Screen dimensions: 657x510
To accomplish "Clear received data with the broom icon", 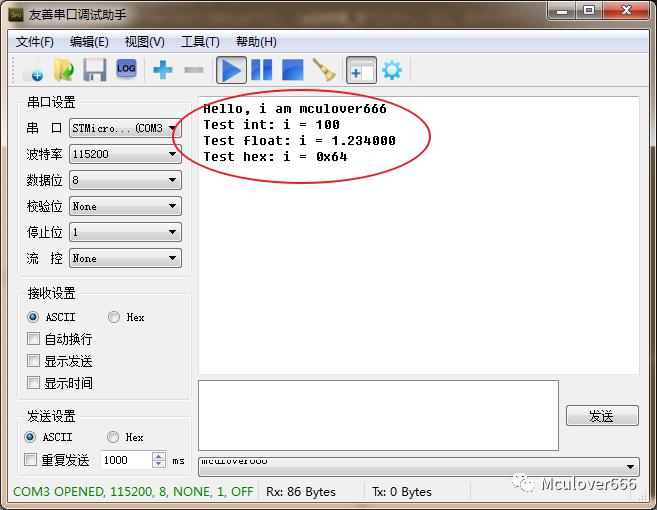I will click(324, 70).
